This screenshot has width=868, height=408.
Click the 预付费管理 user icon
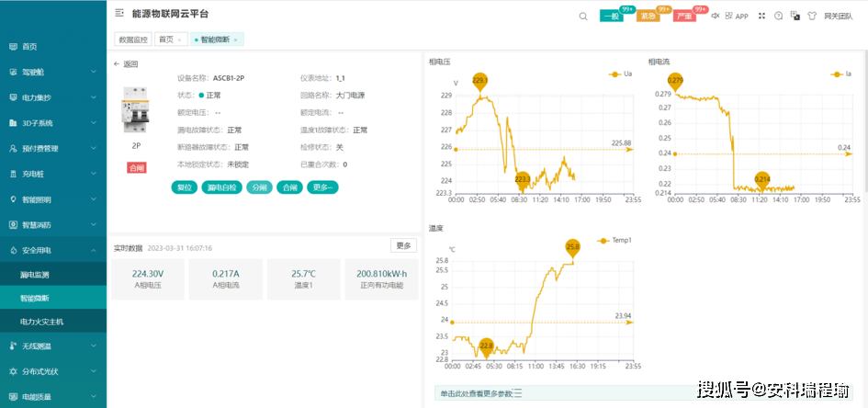tap(14, 149)
